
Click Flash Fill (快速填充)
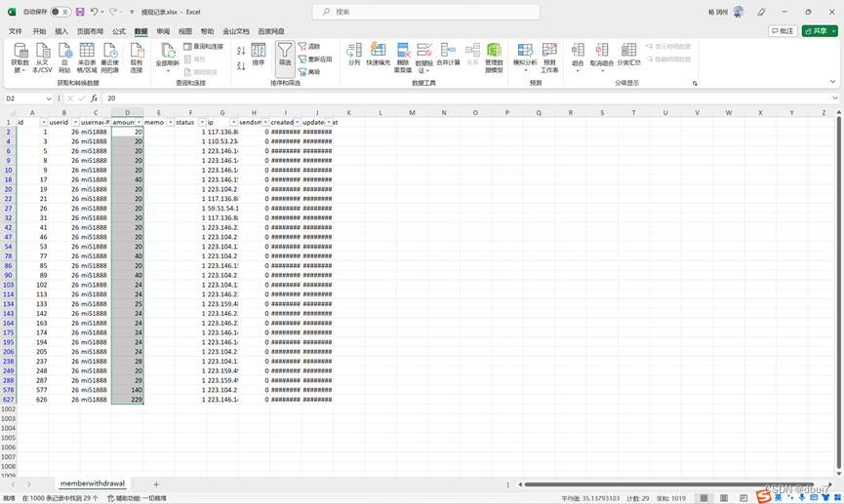[x=378, y=55]
